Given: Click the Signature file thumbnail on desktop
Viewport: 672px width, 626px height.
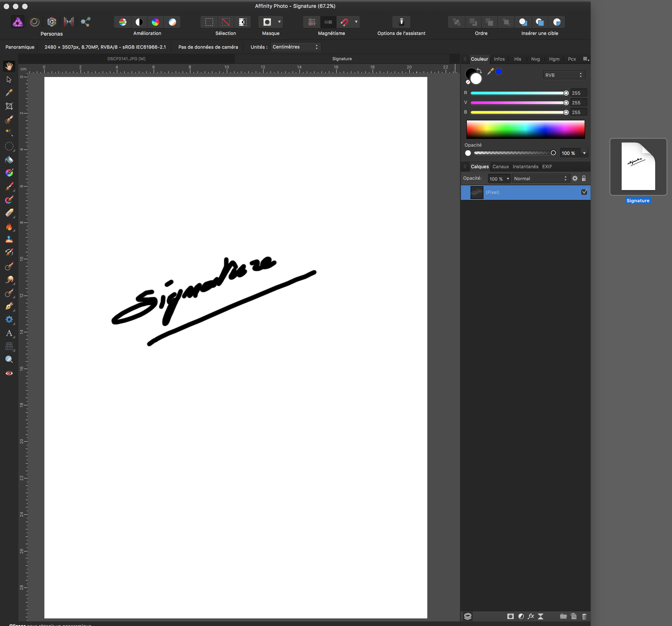Looking at the screenshot, I should pos(638,167).
